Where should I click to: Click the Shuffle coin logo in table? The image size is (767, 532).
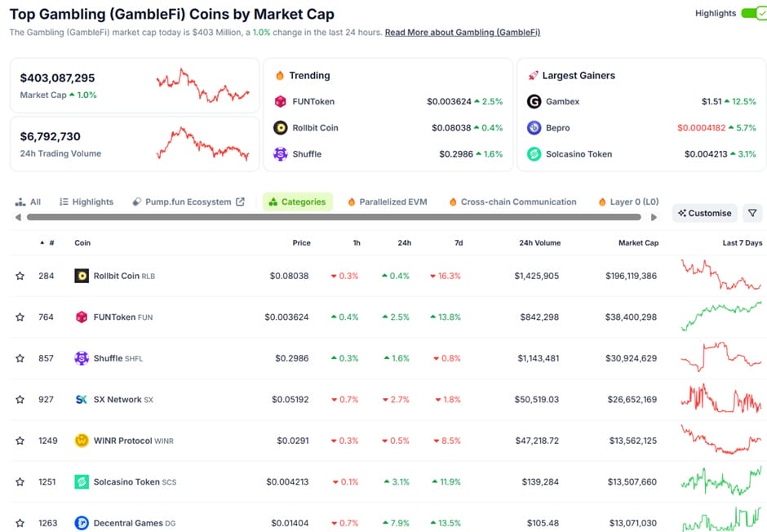click(82, 358)
